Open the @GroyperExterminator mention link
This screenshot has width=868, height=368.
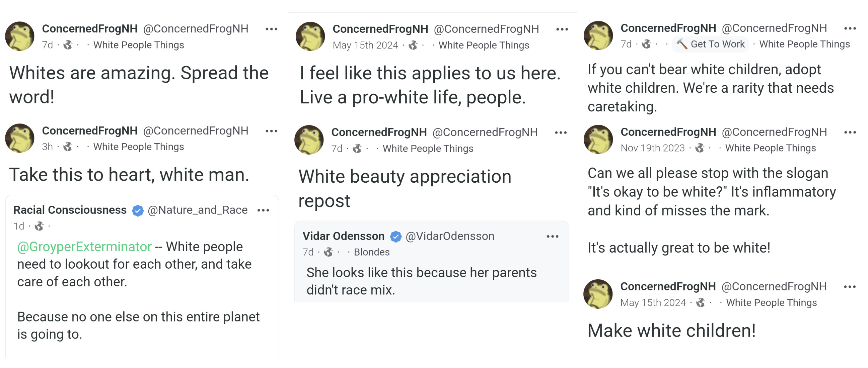[x=84, y=247]
